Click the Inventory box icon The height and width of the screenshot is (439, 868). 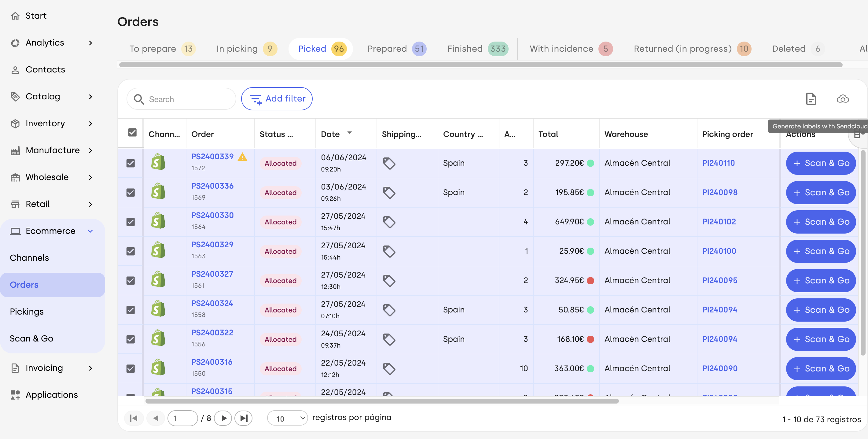15,124
